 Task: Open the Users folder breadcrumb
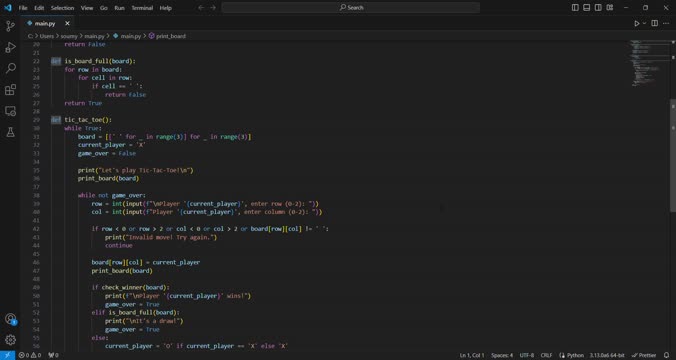point(47,36)
